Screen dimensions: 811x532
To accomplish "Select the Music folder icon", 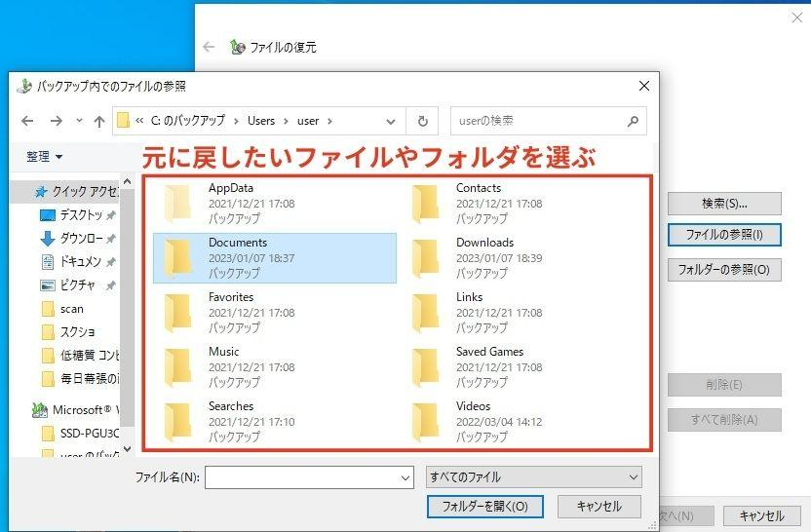I will tap(177, 367).
